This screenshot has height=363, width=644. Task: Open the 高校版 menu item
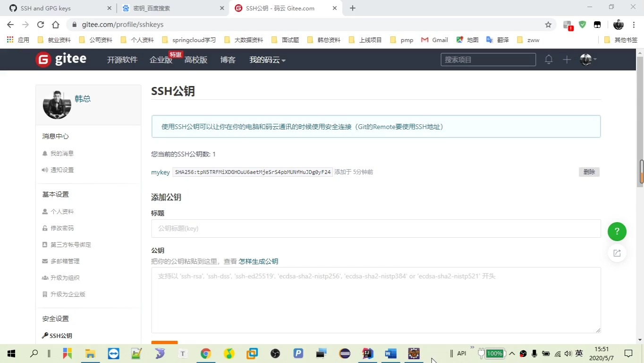[196, 60]
